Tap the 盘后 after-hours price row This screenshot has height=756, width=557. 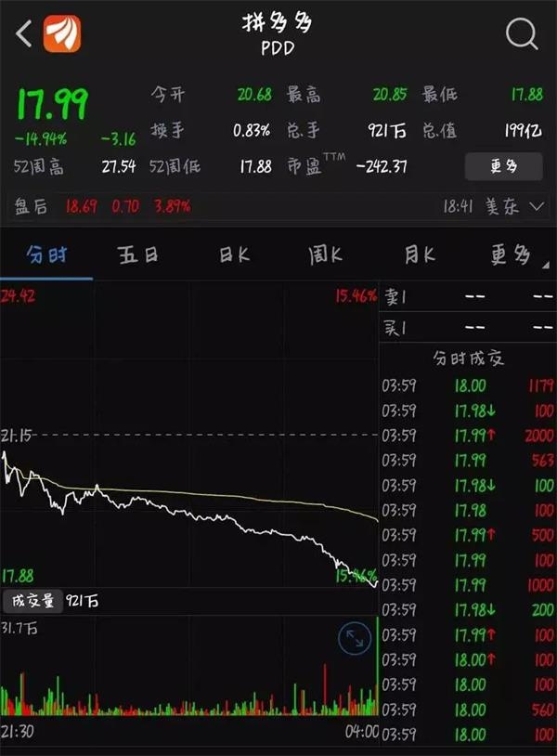coord(278,207)
